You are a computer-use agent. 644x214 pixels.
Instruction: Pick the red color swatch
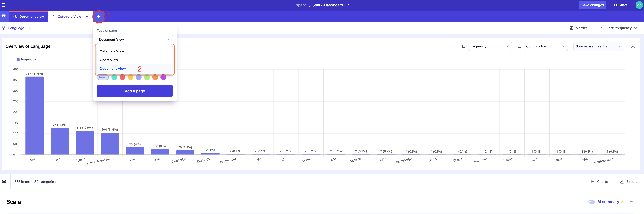(122, 77)
